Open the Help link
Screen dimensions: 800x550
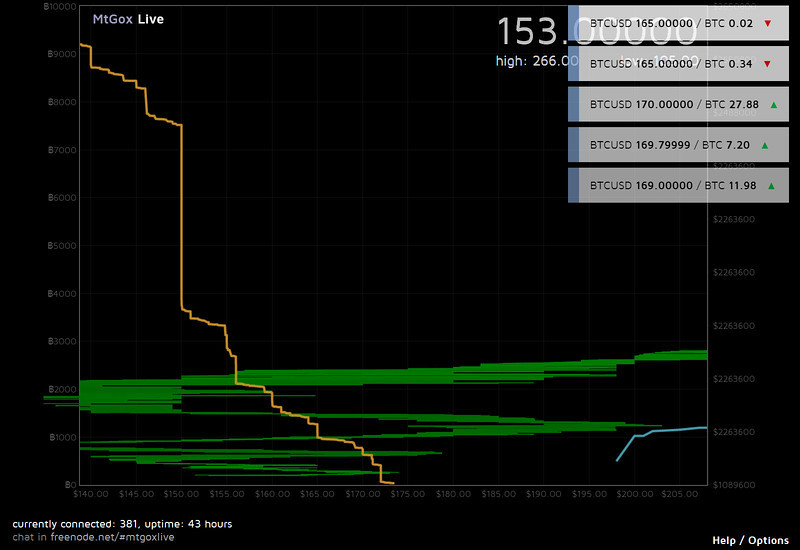pyautogui.click(x=724, y=540)
